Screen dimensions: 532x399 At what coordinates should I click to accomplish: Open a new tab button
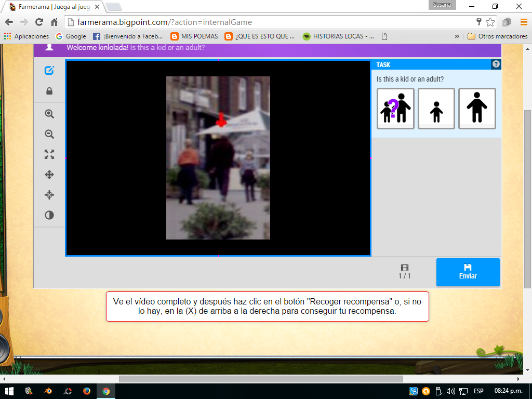pyautogui.click(x=114, y=7)
